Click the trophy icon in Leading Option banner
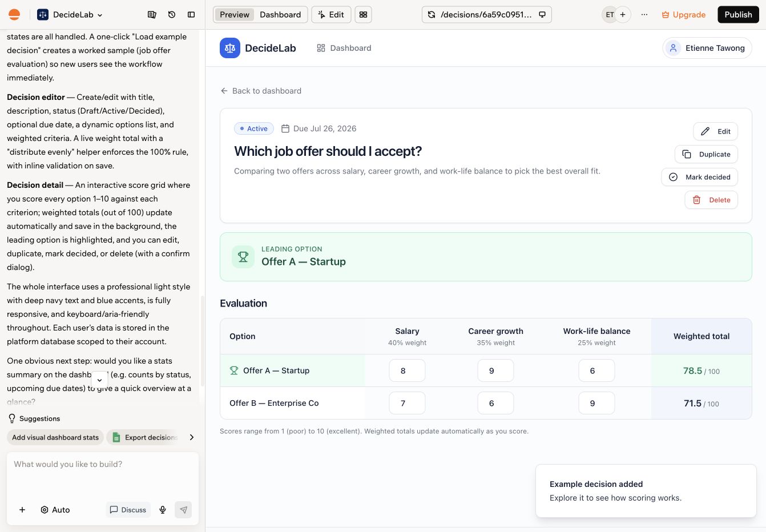The width and height of the screenshot is (766, 532). (243, 257)
